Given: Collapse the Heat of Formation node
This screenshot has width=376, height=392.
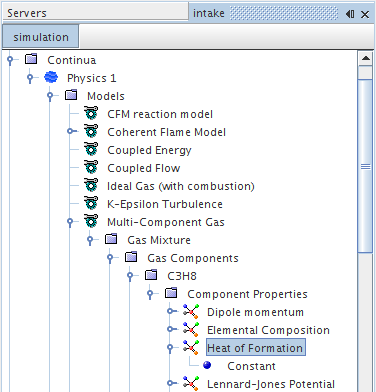Looking at the screenshot, I should 170,348.
